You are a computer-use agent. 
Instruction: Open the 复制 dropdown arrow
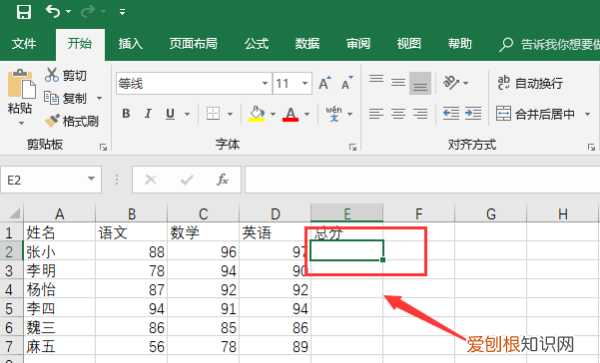pyautogui.click(x=99, y=98)
